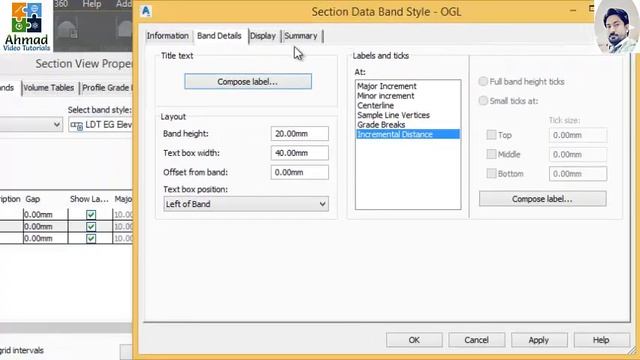The height and width of the screenshot is (360, 640).
Task: Click the Text box width field
Action: click(300, 153)
